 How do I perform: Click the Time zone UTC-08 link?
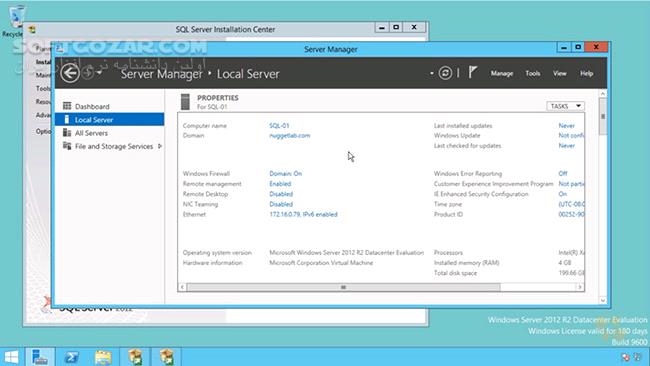571,204
